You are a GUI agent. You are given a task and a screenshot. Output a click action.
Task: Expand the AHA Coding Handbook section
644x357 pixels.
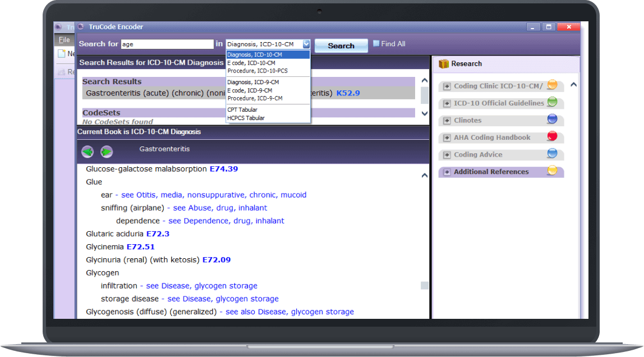tap(447, 137)
